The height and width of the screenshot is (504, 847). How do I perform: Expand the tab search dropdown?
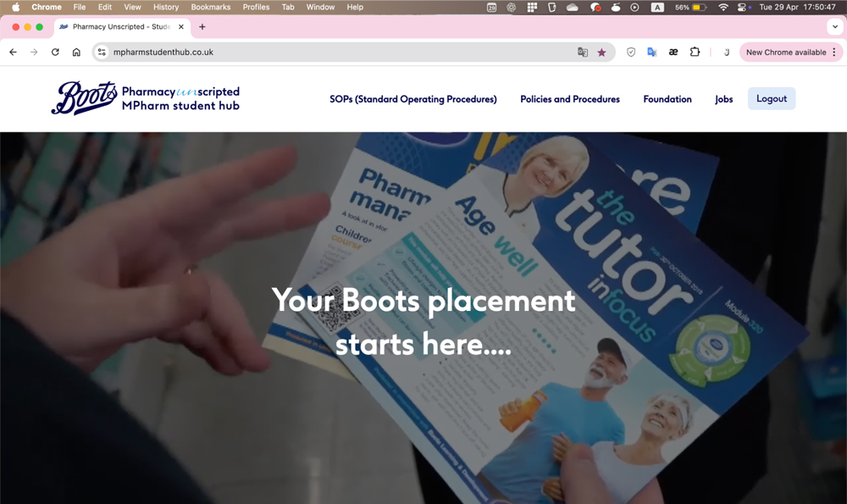[835, 26]
